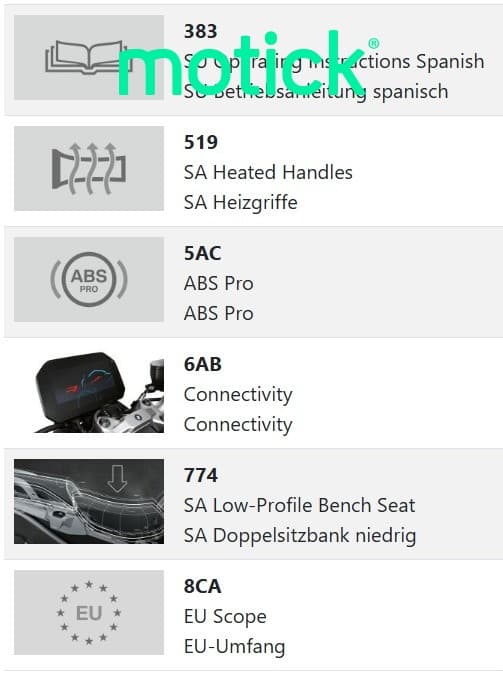Click the ABS Pro circular icon

tap(88, 280)
